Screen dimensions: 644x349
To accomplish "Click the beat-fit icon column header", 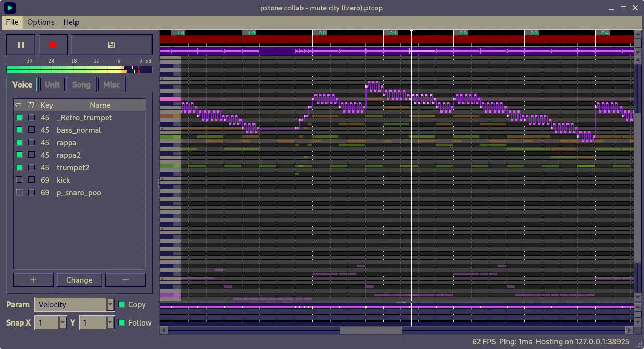I will pyautogui.click(x=31, y=105).
